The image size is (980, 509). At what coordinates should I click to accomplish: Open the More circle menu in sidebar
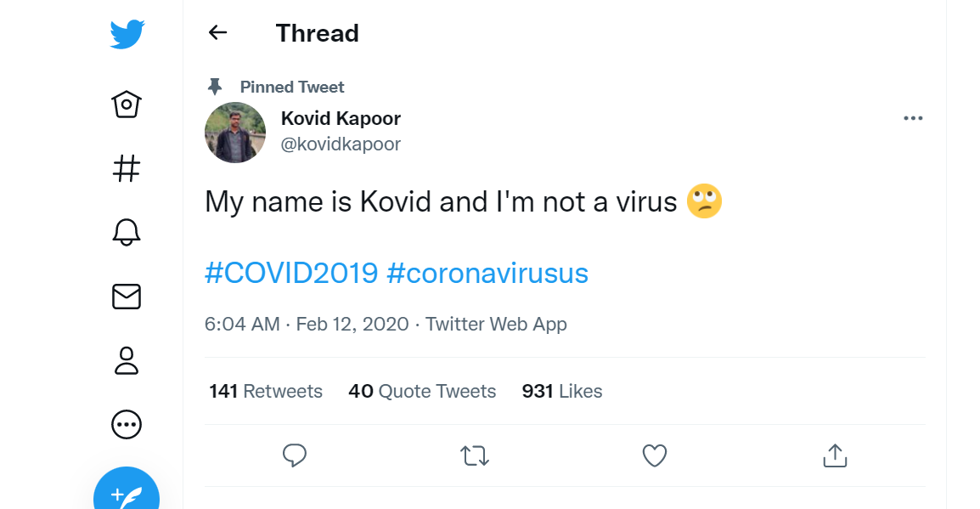tap(127, 423)
